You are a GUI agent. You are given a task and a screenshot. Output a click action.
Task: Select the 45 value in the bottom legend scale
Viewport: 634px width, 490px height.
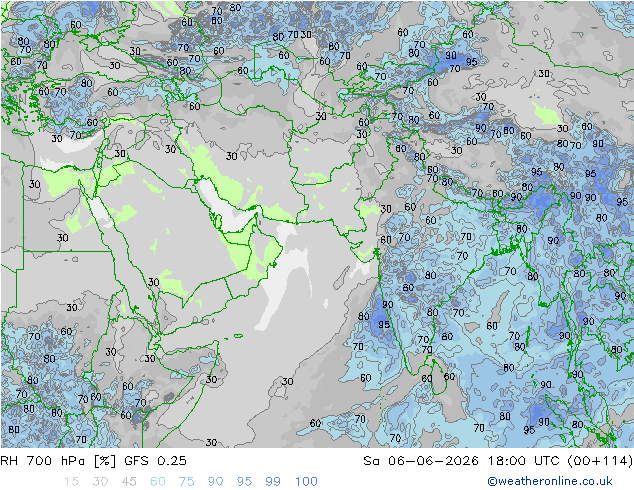tap(129, 482)
